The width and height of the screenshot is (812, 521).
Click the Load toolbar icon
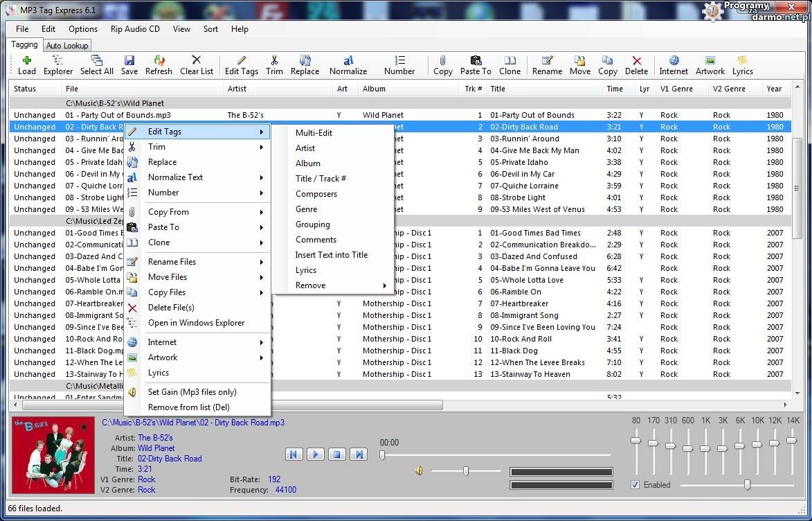pyautogui.click(x=27, y=65)
